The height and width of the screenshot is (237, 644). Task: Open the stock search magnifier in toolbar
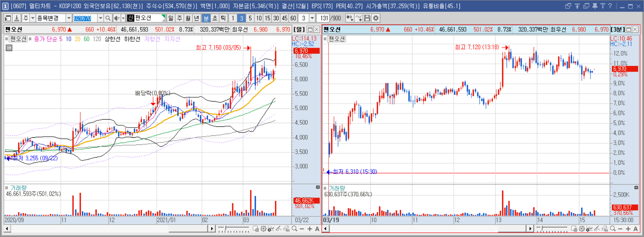point(108,18)
